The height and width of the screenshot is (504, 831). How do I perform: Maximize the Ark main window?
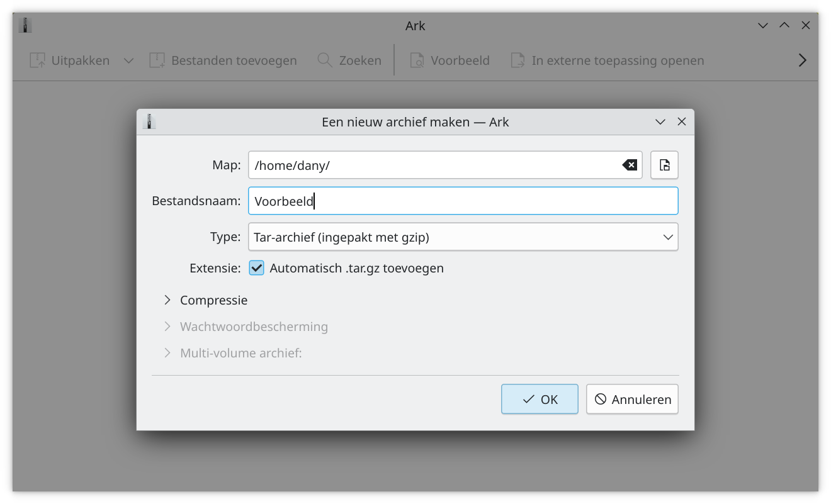coord(784,26)
